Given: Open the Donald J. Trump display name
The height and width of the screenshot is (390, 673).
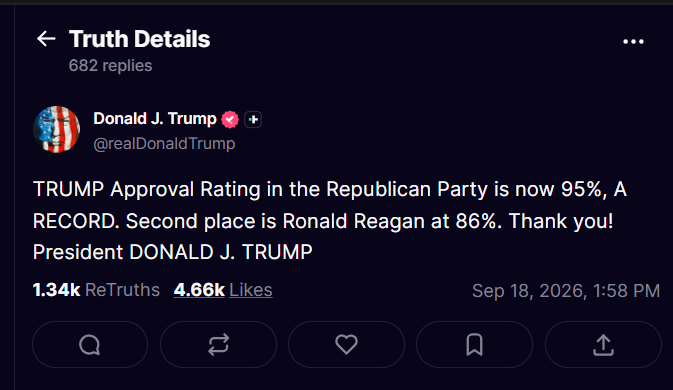Looking at the screenshot, I should (x=155, y=118).
